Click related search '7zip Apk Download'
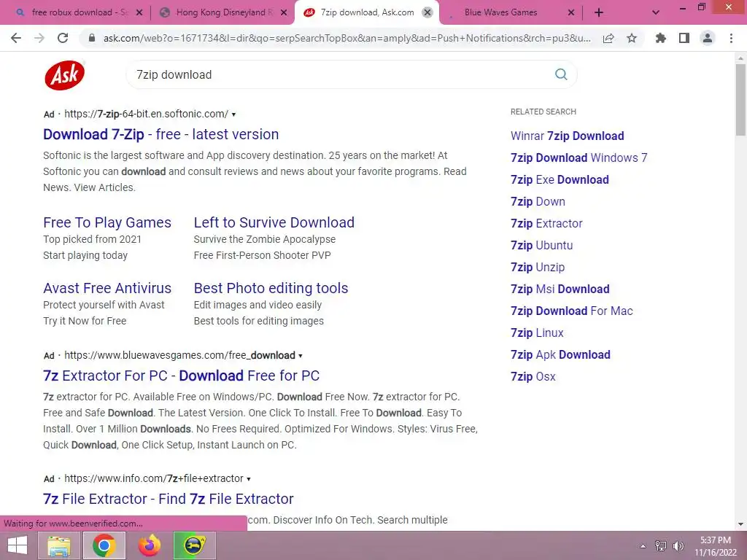The width and height of the screenshot is (747, 560). coord(560,355)
